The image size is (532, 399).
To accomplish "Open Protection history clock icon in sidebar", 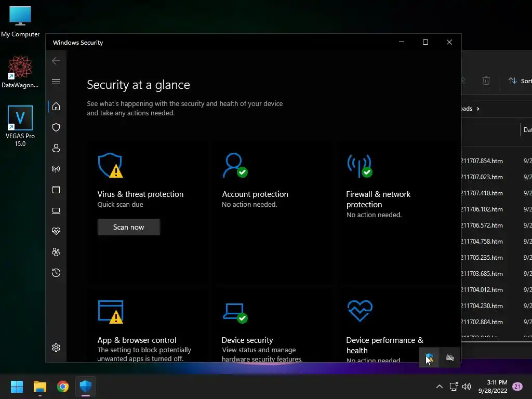I will [56, 273].
